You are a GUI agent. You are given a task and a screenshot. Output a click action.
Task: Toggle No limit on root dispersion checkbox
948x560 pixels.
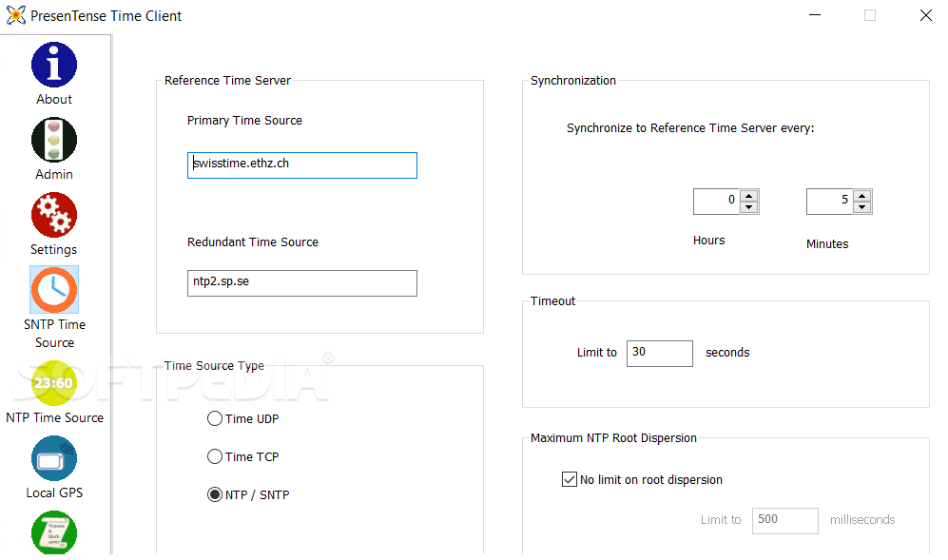pyautogui.click(x=569, y=479)
